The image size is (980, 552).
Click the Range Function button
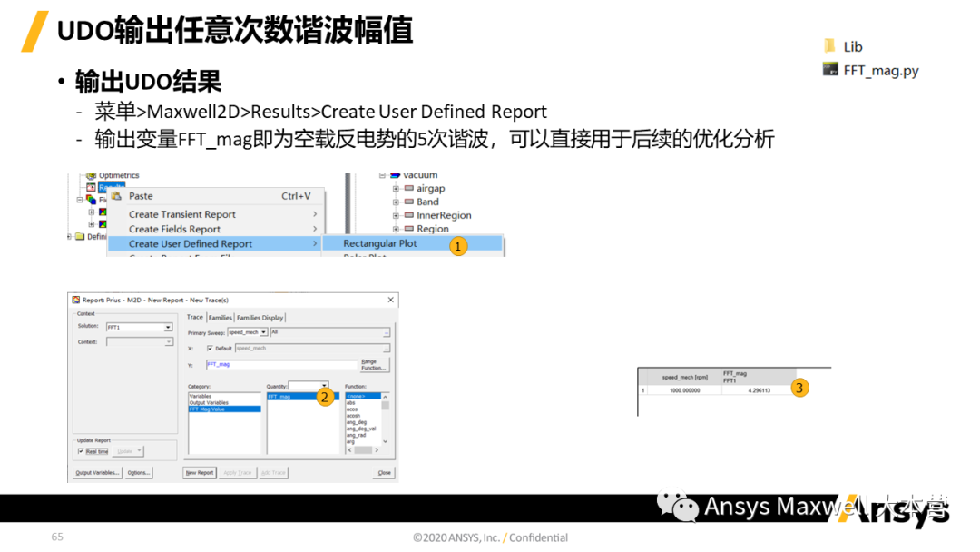click(x=374, y=364)
